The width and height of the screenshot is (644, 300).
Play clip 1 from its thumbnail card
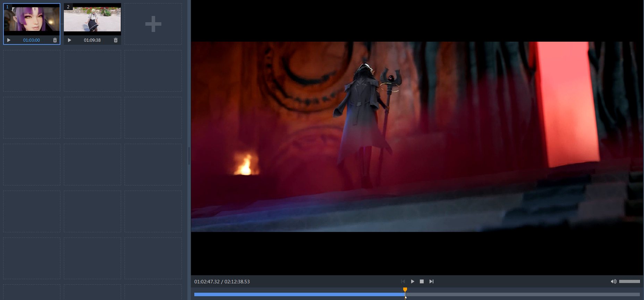[x=9, y=40]
